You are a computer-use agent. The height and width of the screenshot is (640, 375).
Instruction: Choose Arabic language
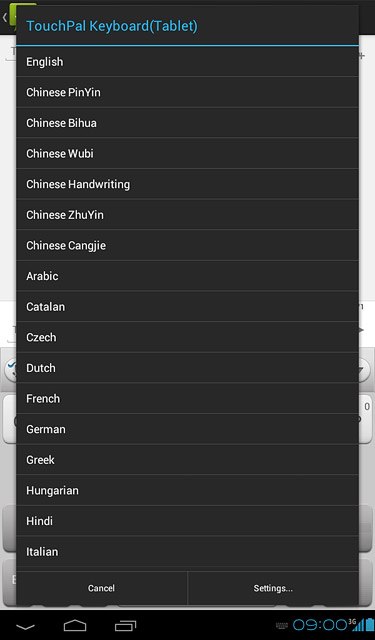187,276
